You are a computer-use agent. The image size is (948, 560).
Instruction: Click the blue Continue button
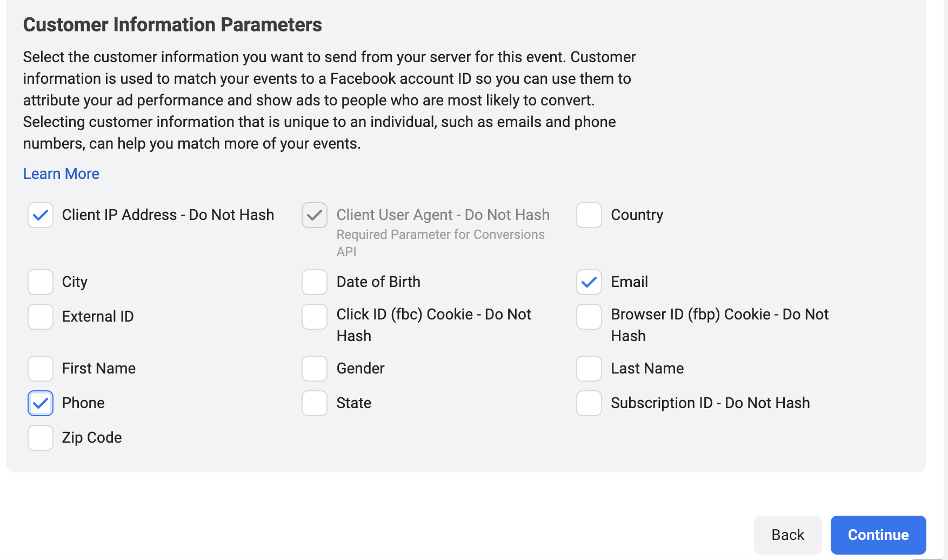click(878, 535)
